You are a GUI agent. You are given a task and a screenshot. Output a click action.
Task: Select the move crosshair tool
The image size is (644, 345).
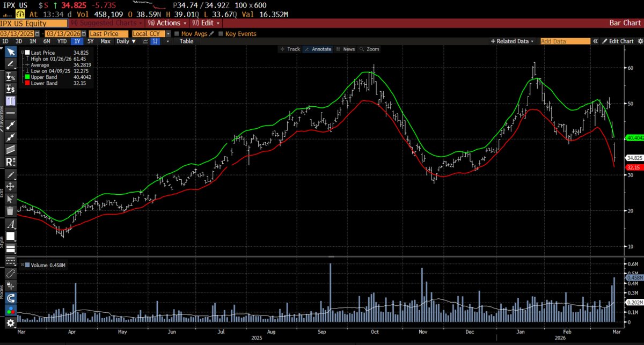click(11, 187)
